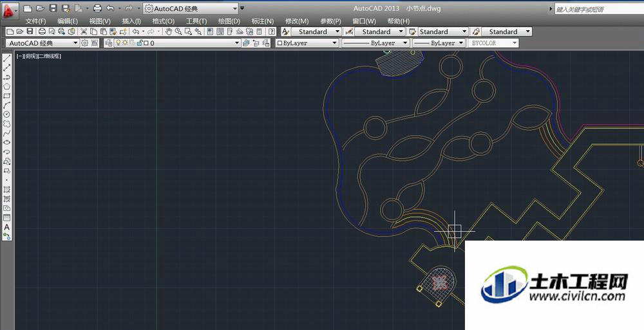
Task: Select the Construction Line tool
Action: [x=7, y=68]
